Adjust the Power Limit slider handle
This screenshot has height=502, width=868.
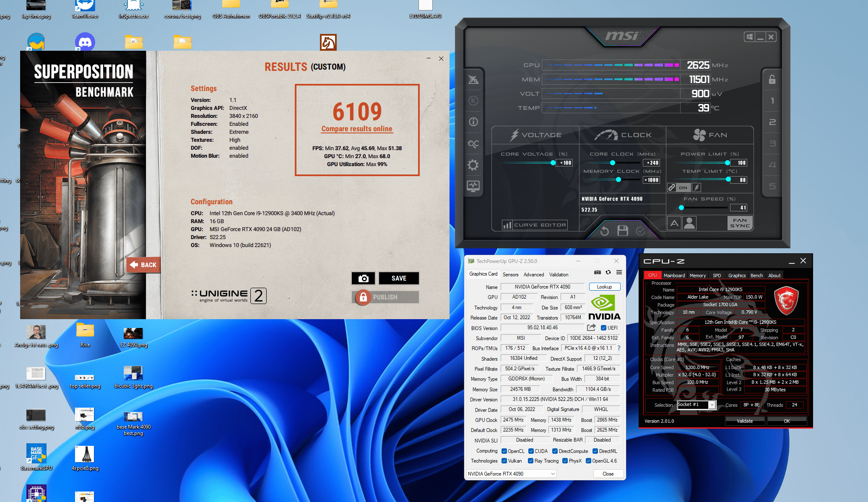728,163
